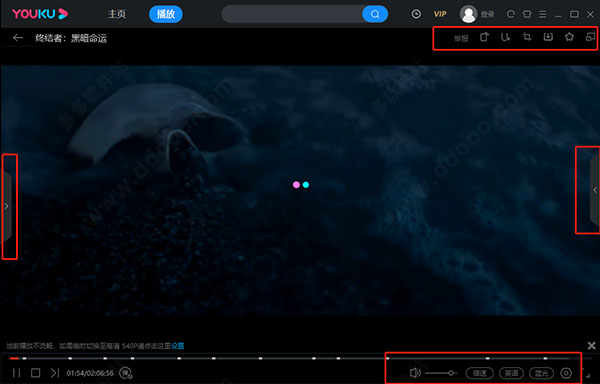Adjust the volume slider handle
The image size is (600, 384).
pyautogui.click(x=452, y=373)
